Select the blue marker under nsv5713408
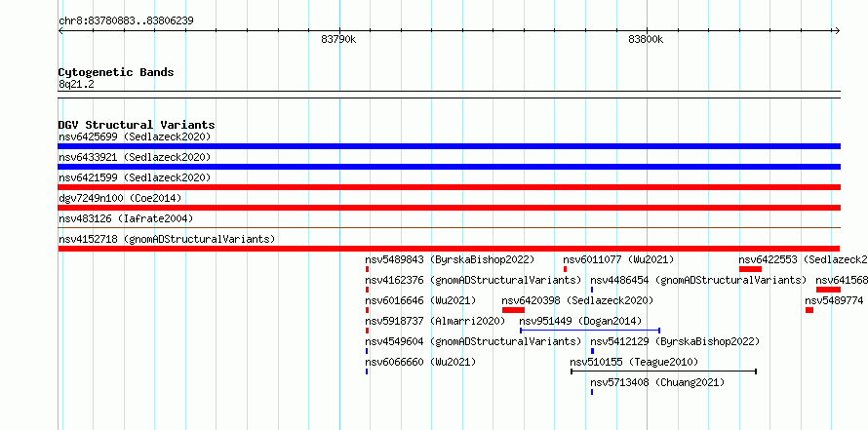Image resolution: width=868 pixels, height=430 pixels. (x=592, y=392)
